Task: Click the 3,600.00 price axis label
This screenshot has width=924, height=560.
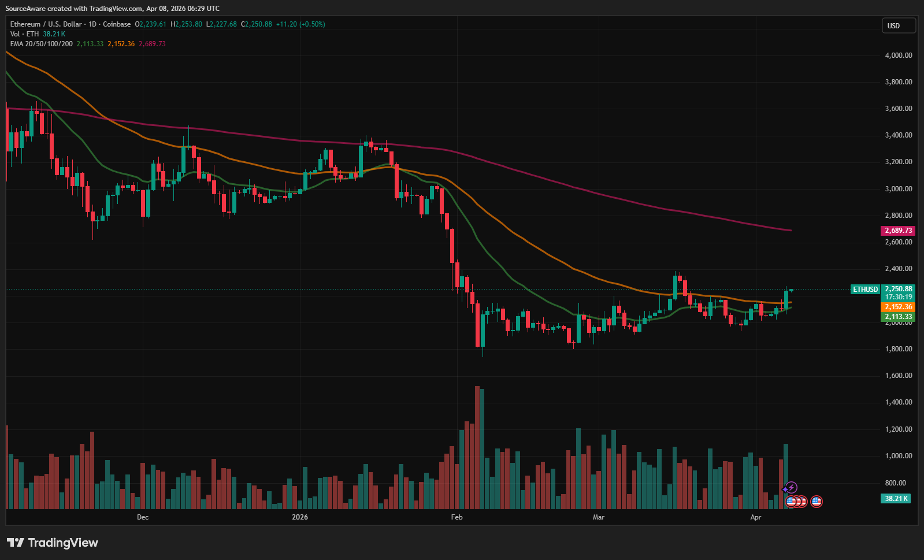Action: click(x=899, y=109)
